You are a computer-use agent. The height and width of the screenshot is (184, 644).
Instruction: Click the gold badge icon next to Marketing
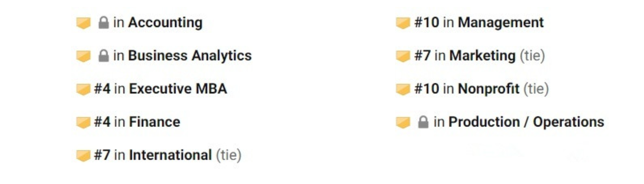[403, 56]
